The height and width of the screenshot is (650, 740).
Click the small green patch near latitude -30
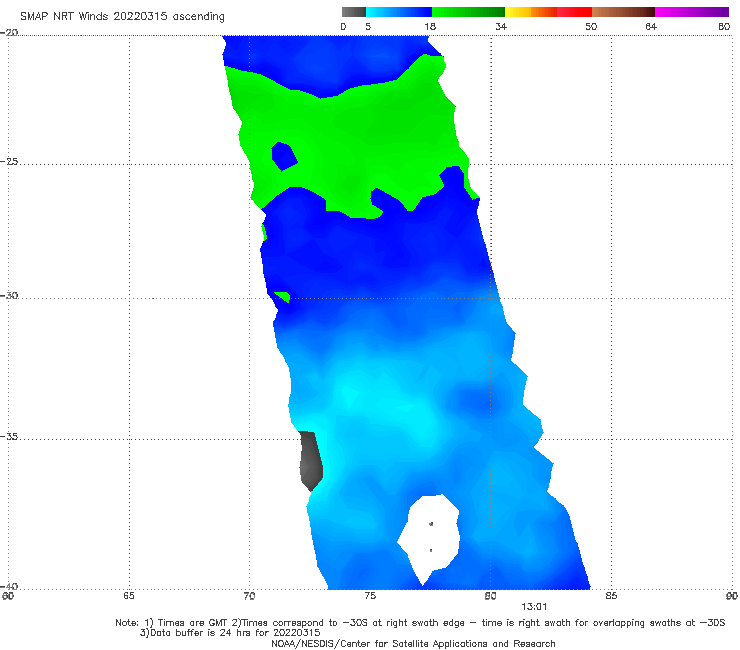(x=283, y=296)
